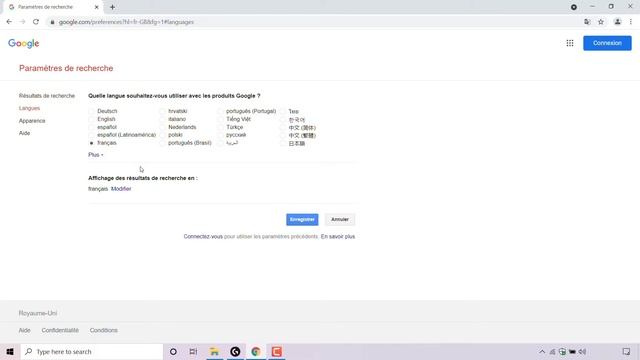
Task: Select русский language
Action: (x=220, y=135)
